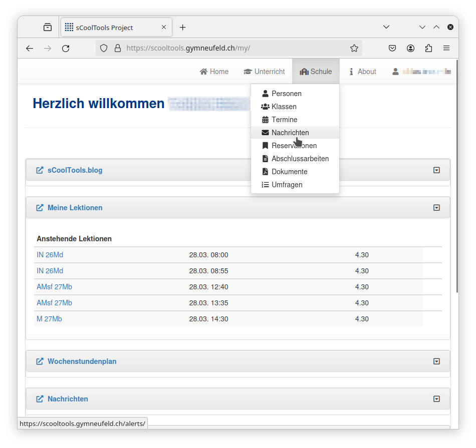The image size is (476, 448).
Task: Click the Save to Pocket icon
Action: tap(393, 48)
